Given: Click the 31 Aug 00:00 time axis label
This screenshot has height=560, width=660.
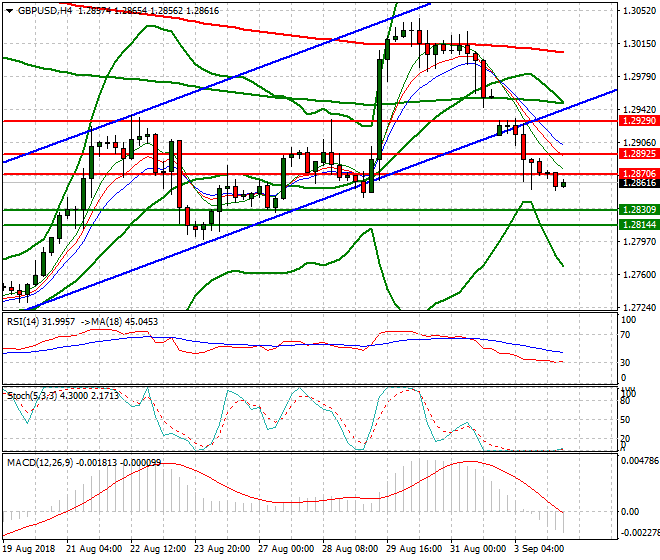Looking at the screenshot, I should (478, 549).
